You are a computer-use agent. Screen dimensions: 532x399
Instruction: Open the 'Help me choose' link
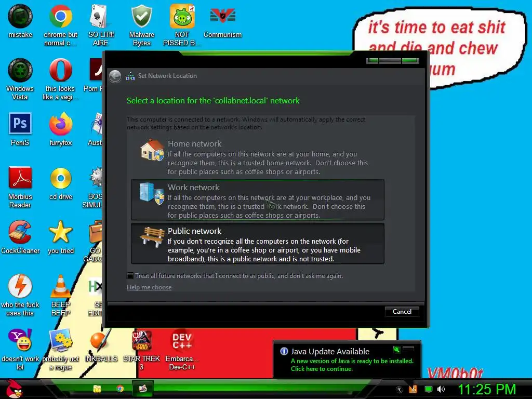(x=149, y=287)
